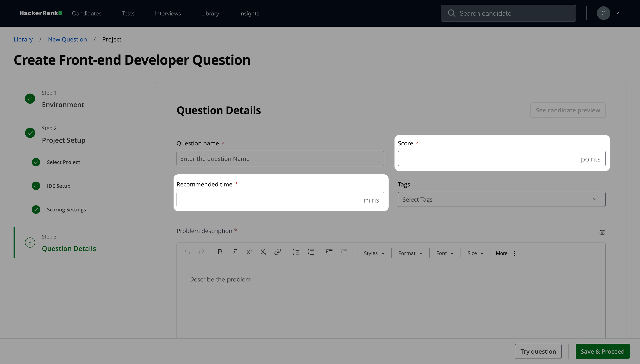The image size is (640, 364).
Task: Insert a numbered list
Action: point(296,252)
